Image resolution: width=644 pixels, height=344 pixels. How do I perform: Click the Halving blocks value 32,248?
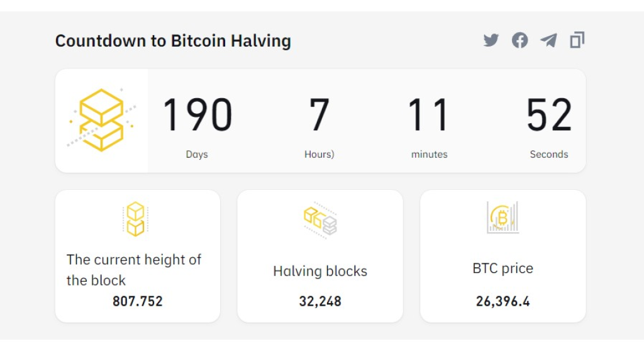(x=320, y=301)
